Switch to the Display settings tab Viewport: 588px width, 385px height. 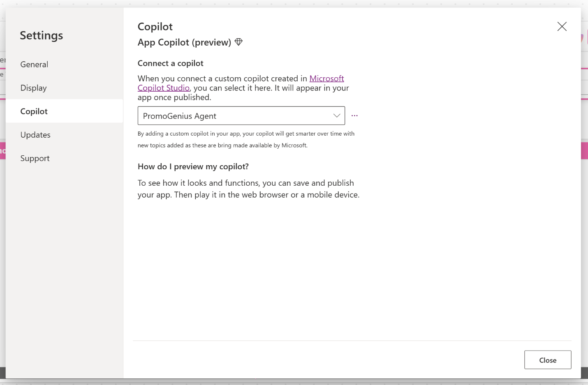(34, 88)
